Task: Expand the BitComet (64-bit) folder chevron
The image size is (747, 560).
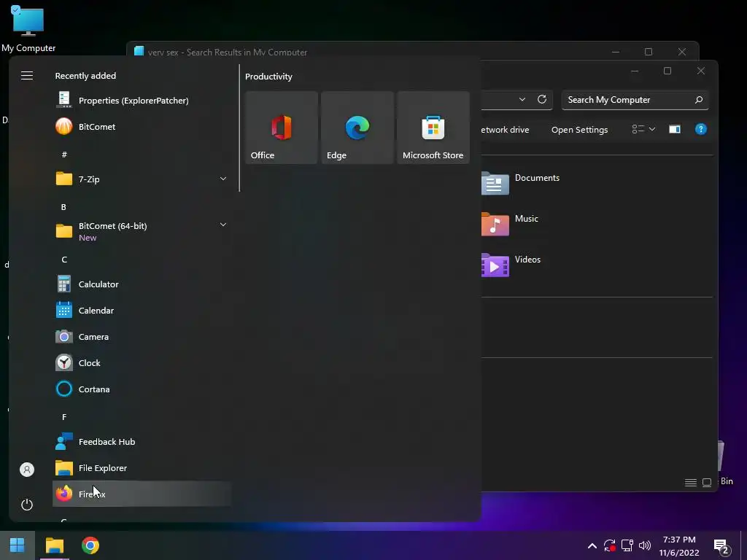Action: tap(222, 225)
